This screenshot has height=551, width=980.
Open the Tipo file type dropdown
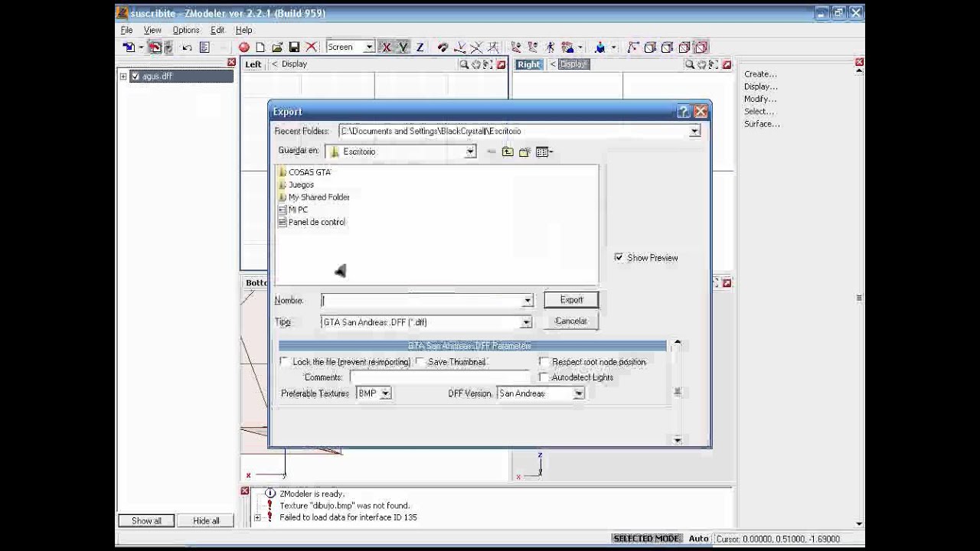coord(526,322)
